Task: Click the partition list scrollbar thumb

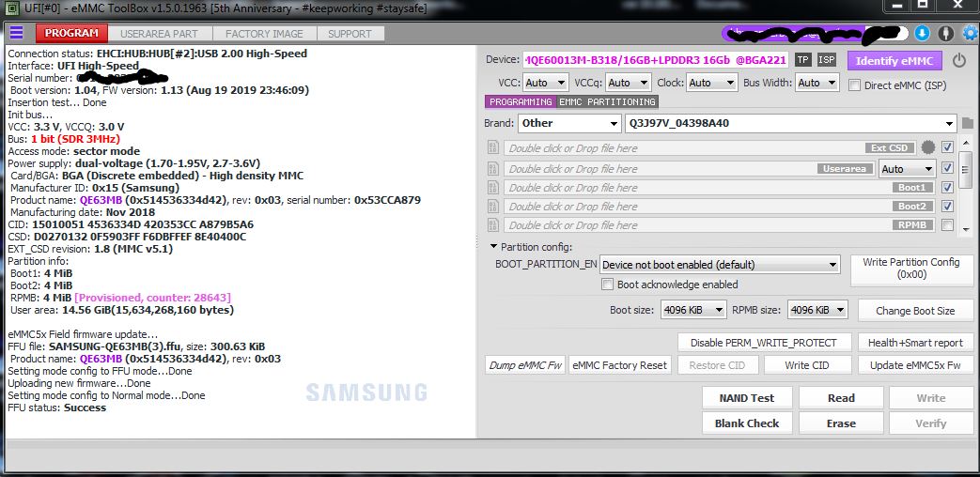Action: tap(966, 170)
